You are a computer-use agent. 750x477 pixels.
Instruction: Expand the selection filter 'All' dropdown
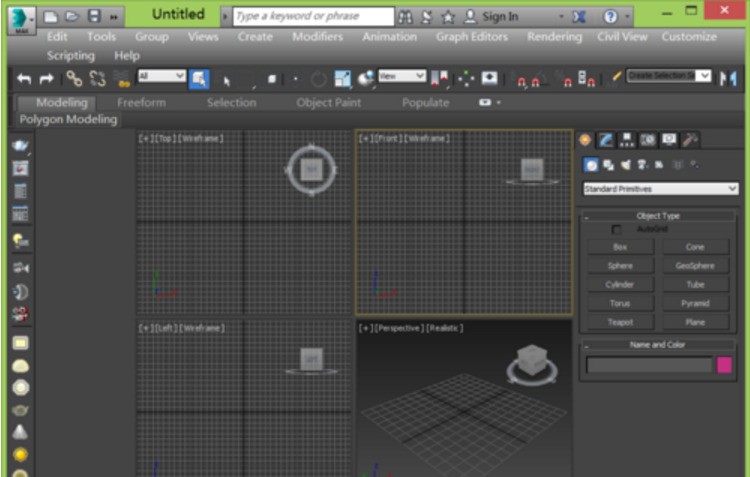[162, 76]
